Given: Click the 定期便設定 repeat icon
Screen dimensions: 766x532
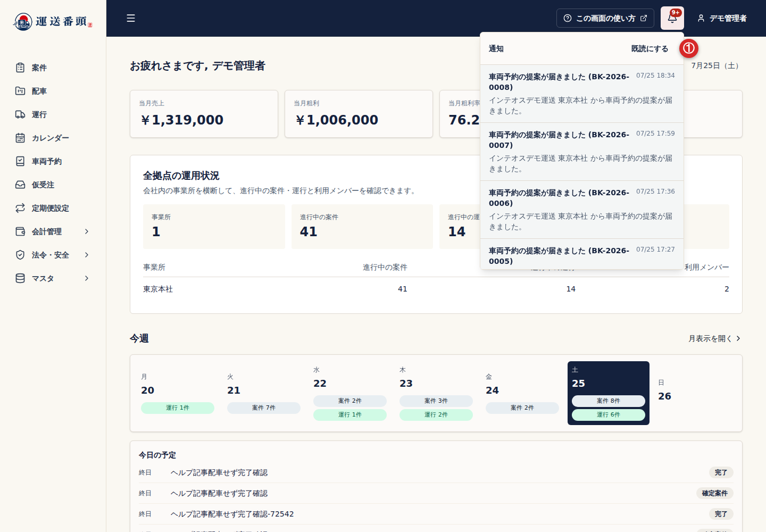Looking at the screenshot, I should (x=20, y=208).
